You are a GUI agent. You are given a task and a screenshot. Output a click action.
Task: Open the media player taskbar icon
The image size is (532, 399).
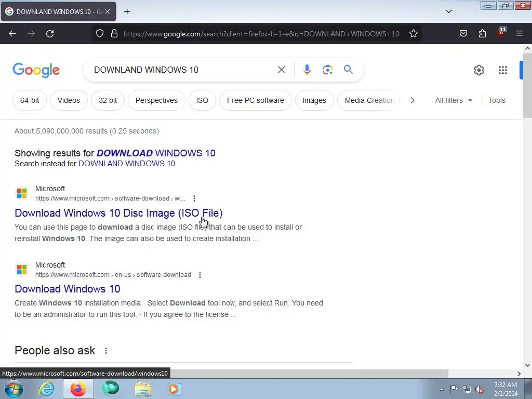point(175,389)
